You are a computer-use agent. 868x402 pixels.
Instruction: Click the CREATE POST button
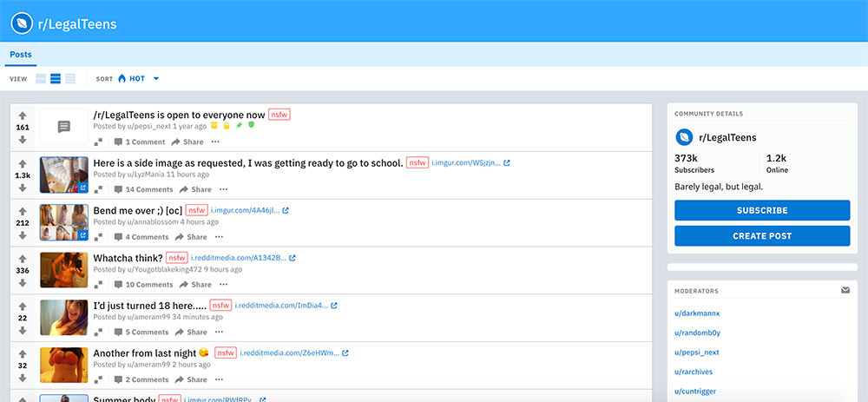[x=762, y=236]
